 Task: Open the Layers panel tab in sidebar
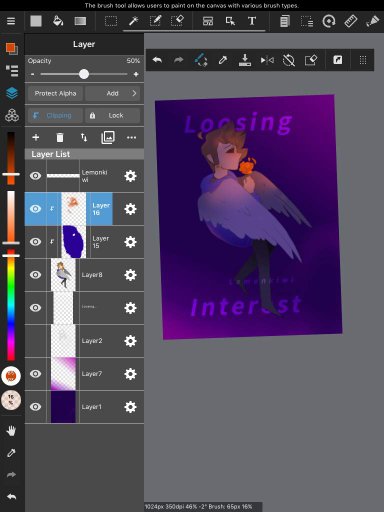point(12,93)
